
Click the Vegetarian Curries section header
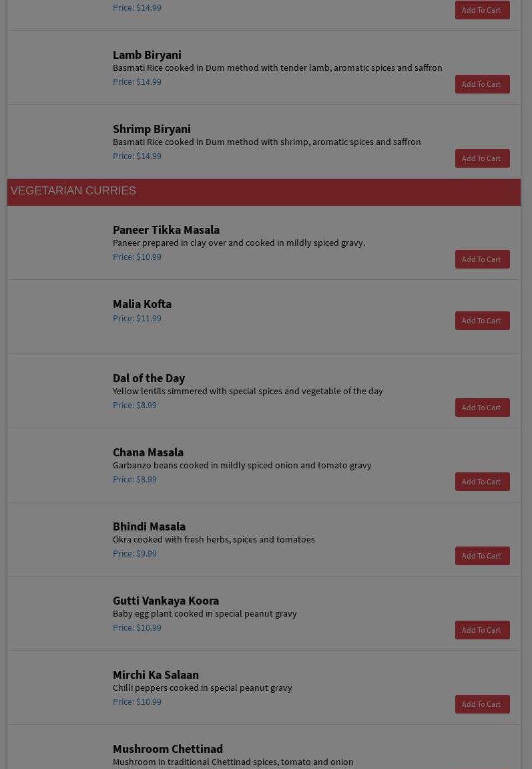point(73,191)
